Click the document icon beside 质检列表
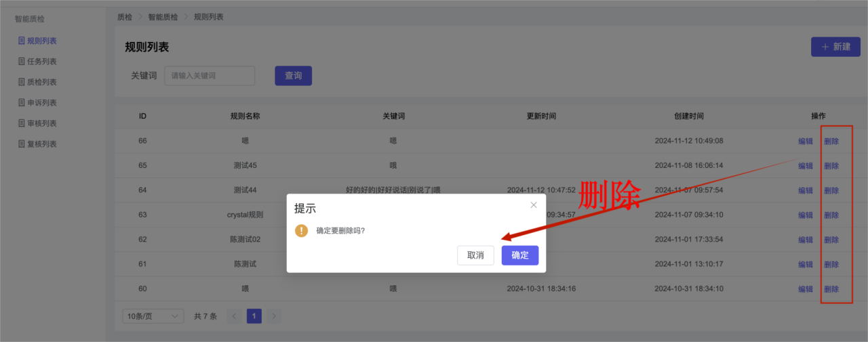 [22, 82]
